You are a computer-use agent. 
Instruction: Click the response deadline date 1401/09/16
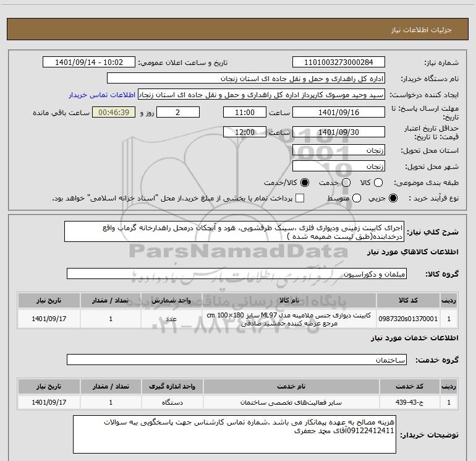pyautogui.click(x=339, y=112)
